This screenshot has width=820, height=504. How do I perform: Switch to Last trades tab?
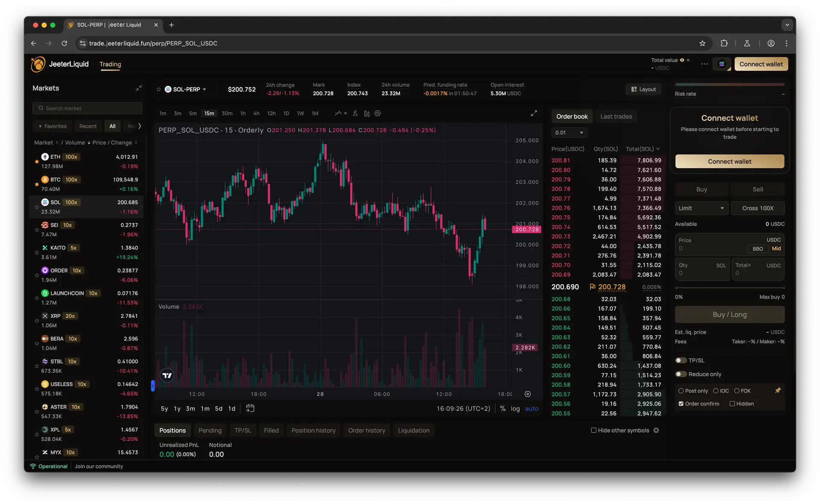coord(616,117)
